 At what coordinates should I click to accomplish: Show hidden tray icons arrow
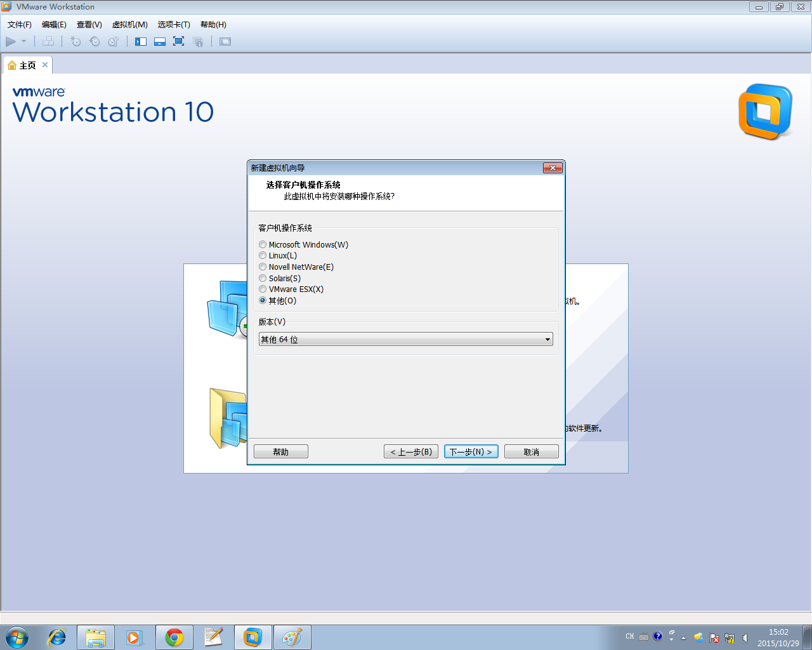pos(684,637)
